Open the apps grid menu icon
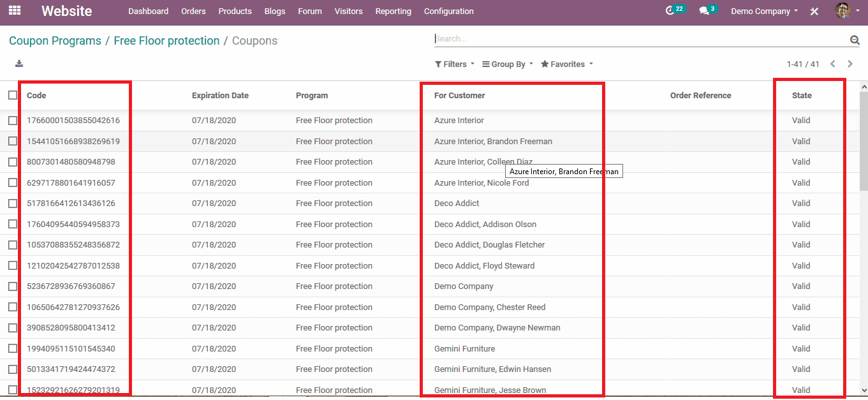 (x=14, y=11)
